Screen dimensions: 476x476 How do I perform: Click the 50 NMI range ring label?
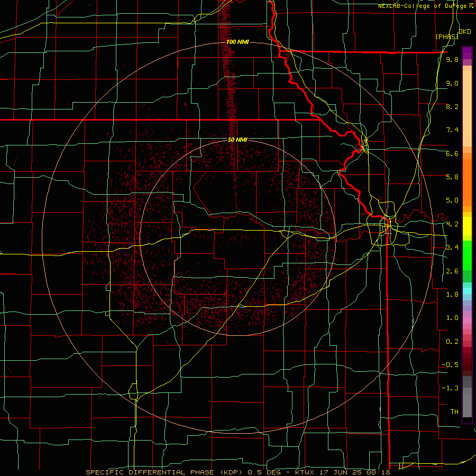[237, 140]
